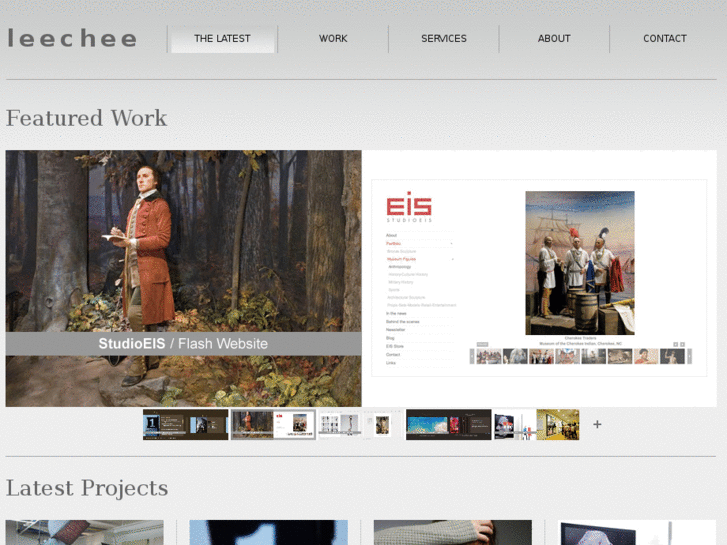Viewport: 727px width, 545px height.
Task: Select the yellow store interior thumbnail
Action: 558,424
